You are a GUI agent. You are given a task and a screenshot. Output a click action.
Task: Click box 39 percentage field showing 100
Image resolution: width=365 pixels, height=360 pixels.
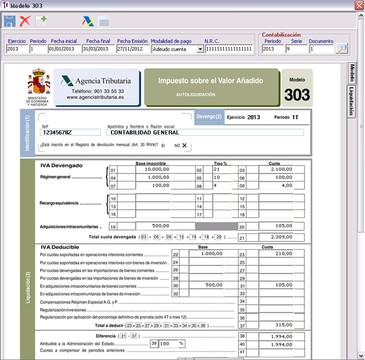click(172, 343)
